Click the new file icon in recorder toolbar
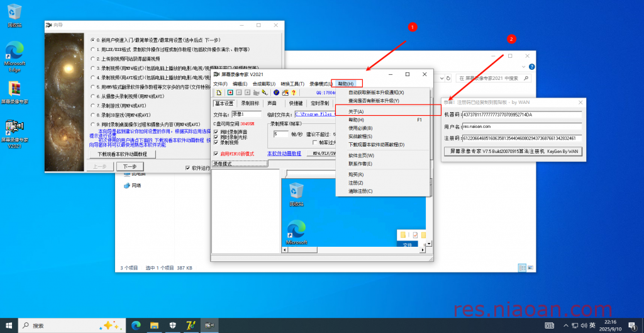Screen dimensions: 644x333 [x=219, y=93]
